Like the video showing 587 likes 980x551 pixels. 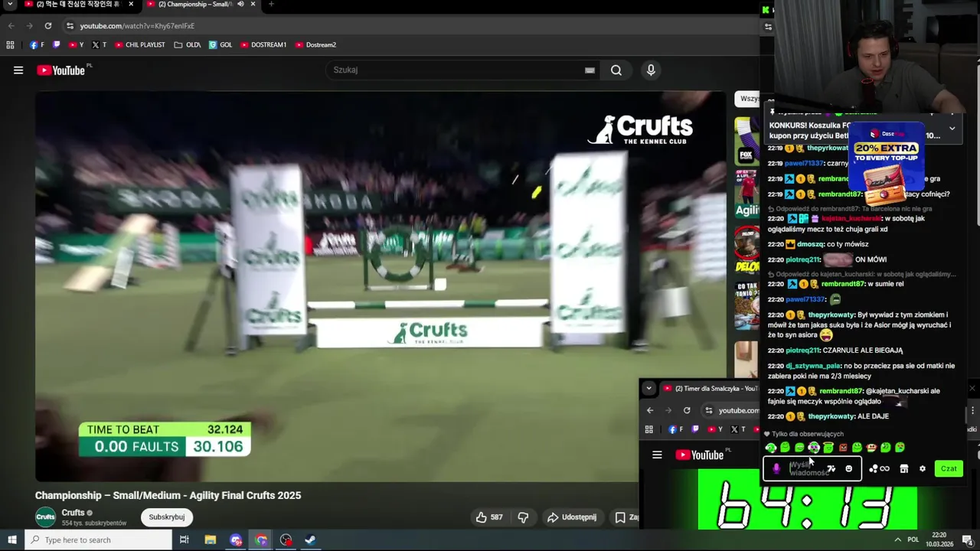point(488,517)
